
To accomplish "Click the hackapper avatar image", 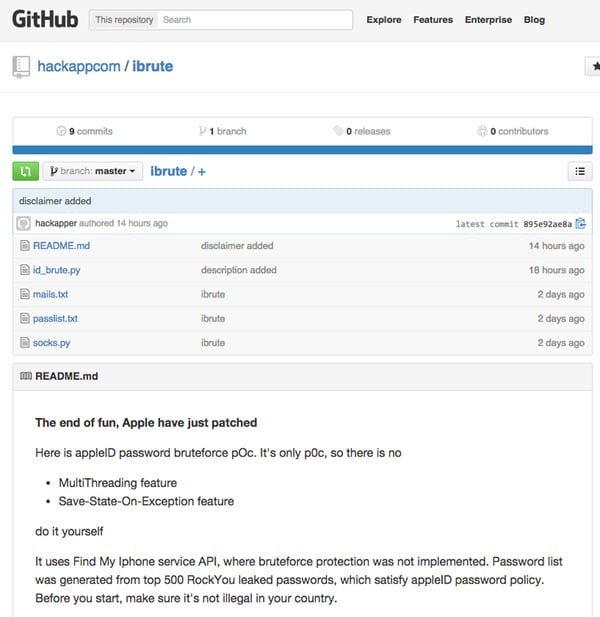I will (24, 223).
